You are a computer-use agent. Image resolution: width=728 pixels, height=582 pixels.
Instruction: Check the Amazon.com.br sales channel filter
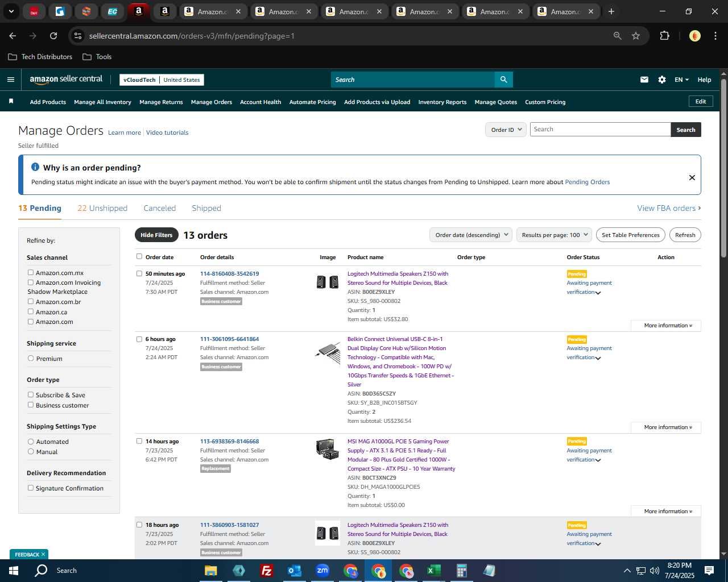tap(31, 302)
